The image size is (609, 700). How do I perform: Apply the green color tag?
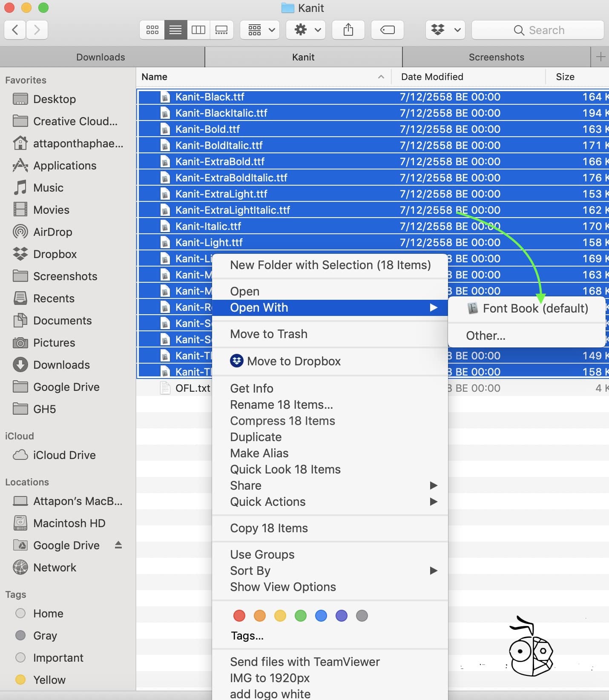tap(301, 616)
